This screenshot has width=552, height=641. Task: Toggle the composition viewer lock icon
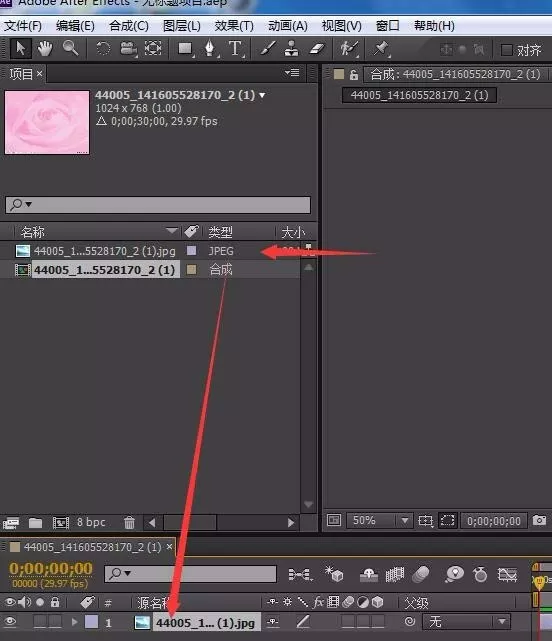tap(354, 74)
